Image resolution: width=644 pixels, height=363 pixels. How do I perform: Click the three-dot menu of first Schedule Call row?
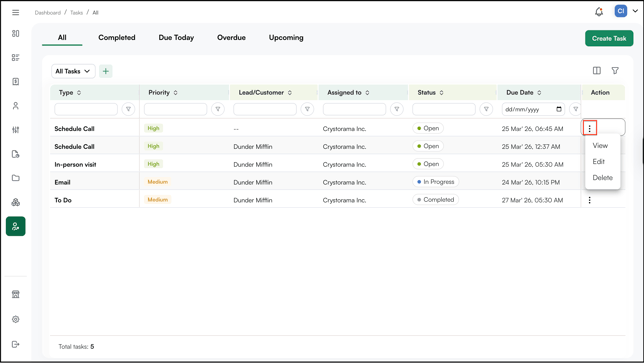click(x=589, y=129)
